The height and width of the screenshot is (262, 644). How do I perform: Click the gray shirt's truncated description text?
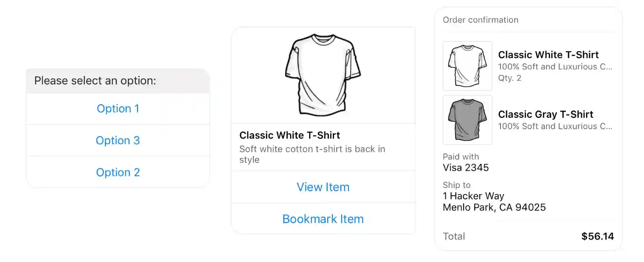[555, 126]
